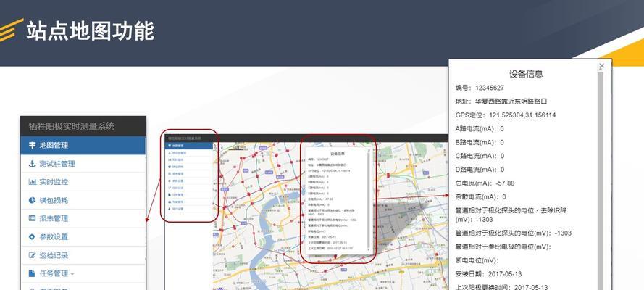
Task: Click the 设备信息 title in the large popup
Action: coord(526,75)
